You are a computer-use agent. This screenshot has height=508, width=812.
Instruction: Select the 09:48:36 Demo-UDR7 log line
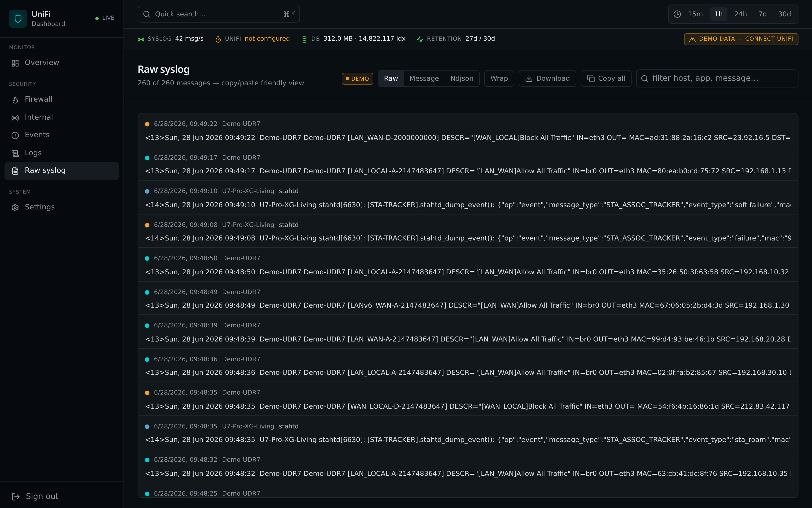pyautogui.click(x=468, y=365)
